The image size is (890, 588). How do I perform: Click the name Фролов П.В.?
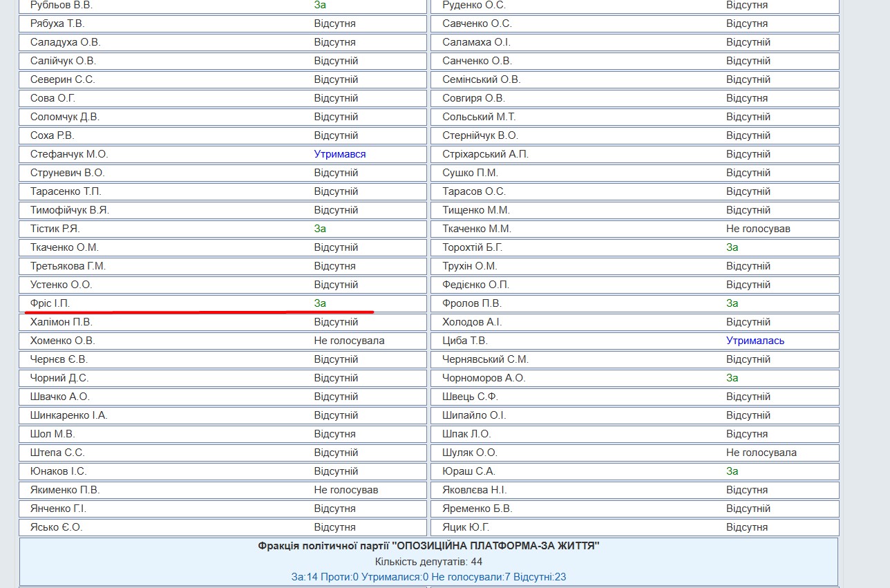coord(472,303)
